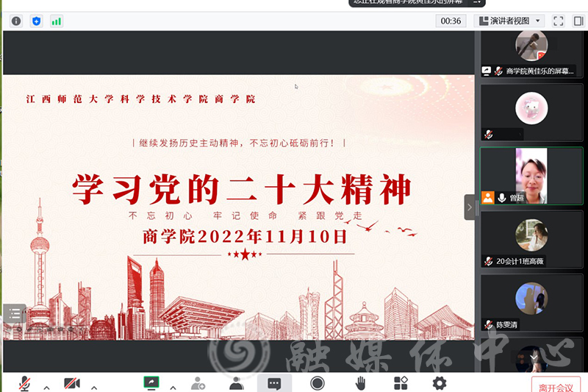Raise hand using the hand icon
Image resolution: width=588 pixels, height=392 pixels.
(360, 383)
